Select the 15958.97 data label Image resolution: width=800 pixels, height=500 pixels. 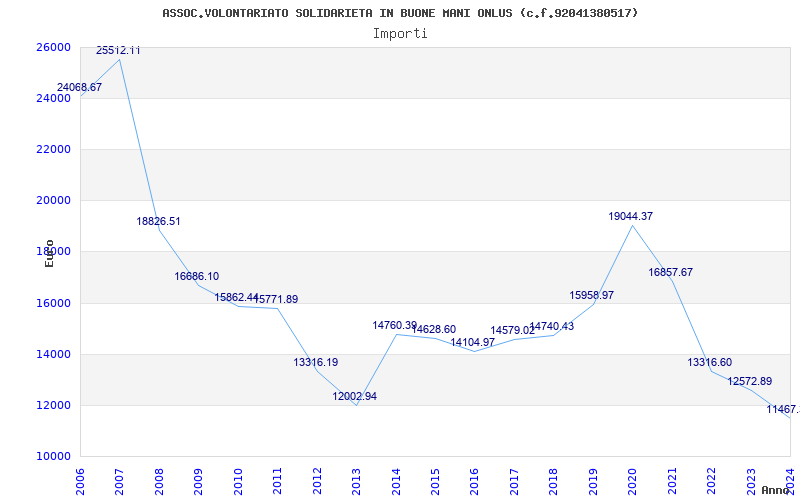[x=591, y=295]
